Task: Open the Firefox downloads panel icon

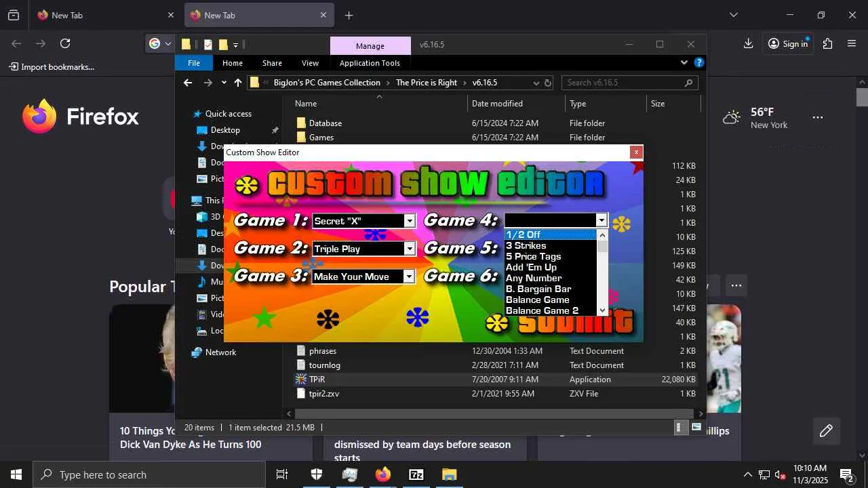Action: (748, 43)
